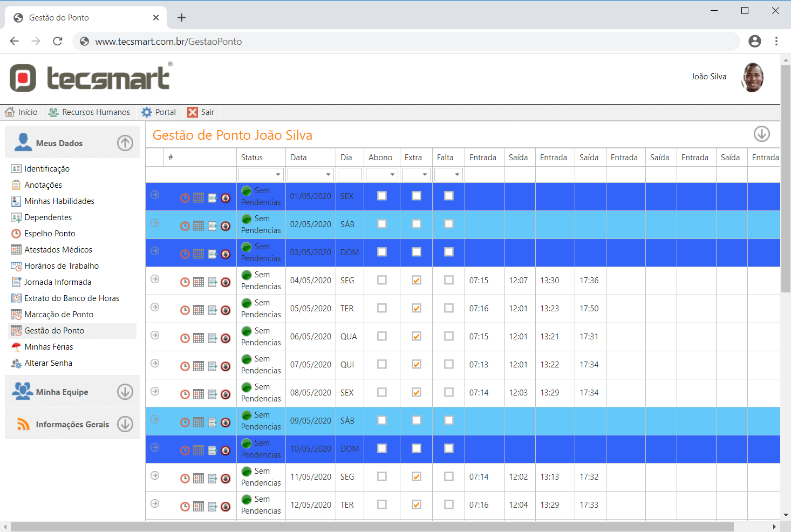
Task: Expand the Informações Gerais section
Action: [x=125, y=424]
